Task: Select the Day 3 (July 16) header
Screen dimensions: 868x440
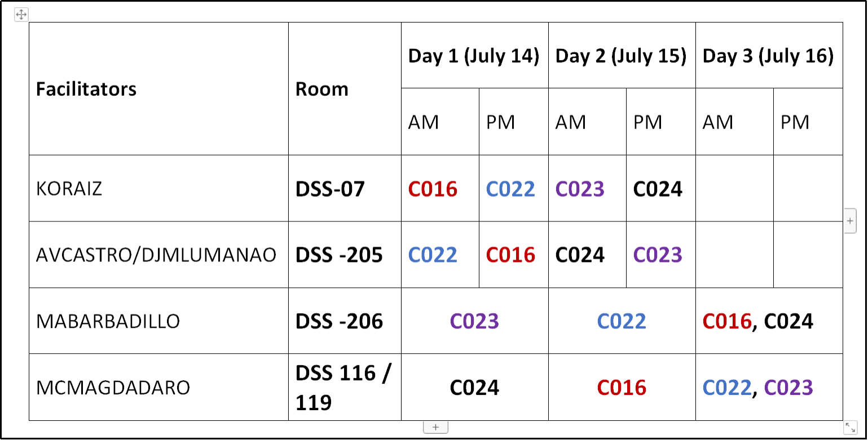Action: tap(768, 56)
